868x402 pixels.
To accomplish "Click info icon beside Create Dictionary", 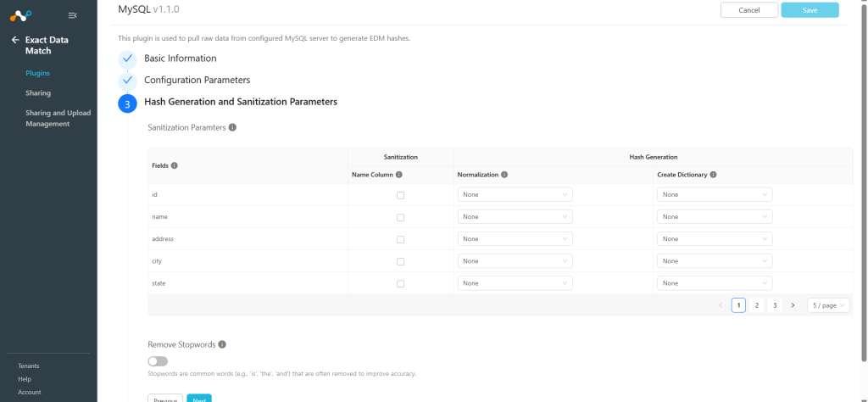I will pos(713,175).
